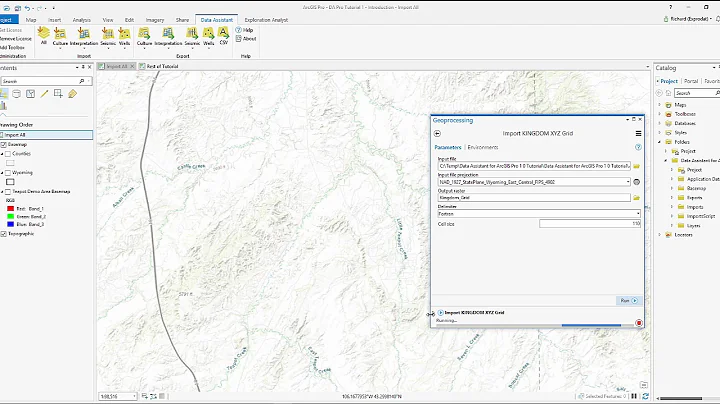
Task: Click the Output raster text field
Action: click(x=534, y=198)
